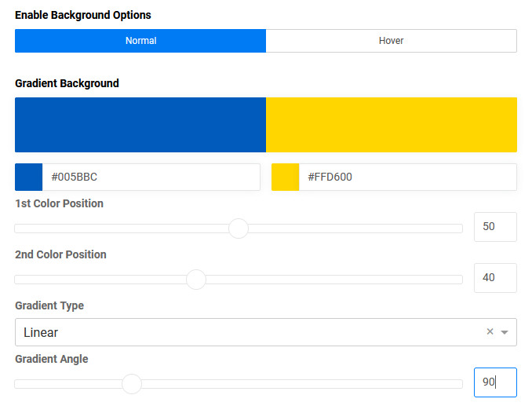Click the blue half of gradient preview
This screenshot has width=532, height=406.
(140, 125)
